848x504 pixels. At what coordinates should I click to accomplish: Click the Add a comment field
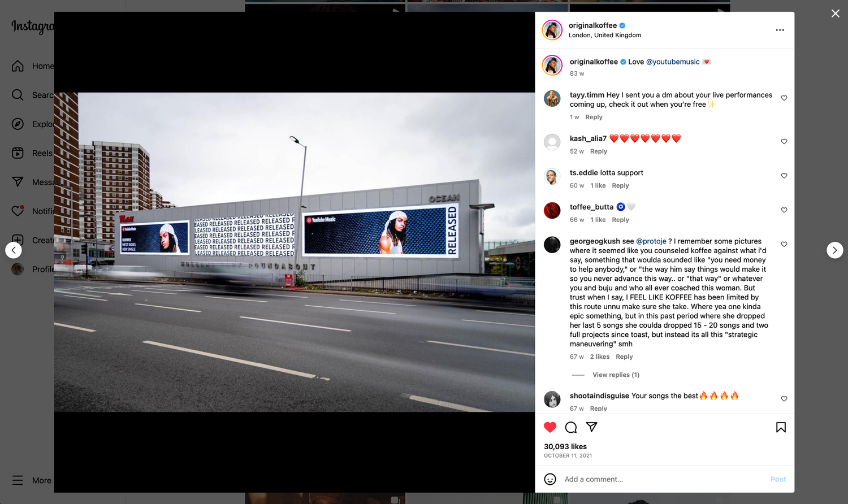(664, 479)
